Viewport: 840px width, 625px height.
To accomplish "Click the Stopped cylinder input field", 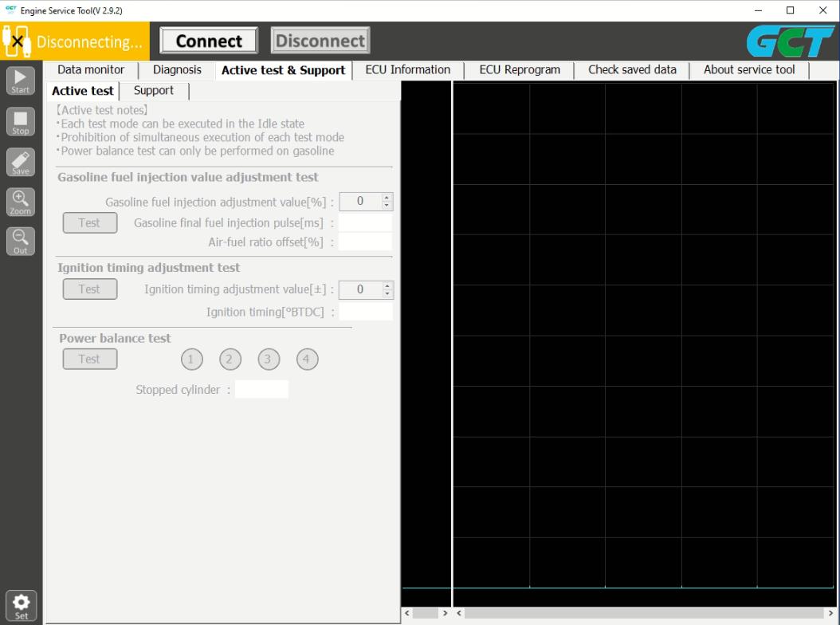I will (x=262, y=389).
